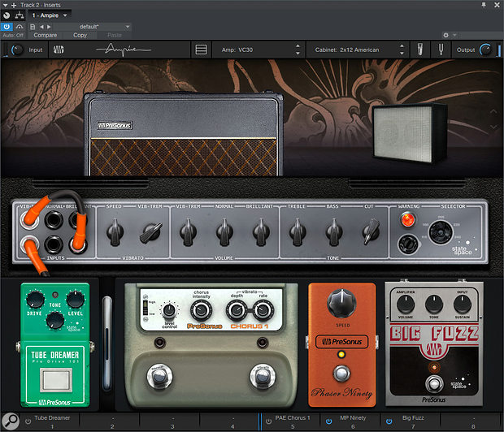Click the Phaser Ninety SPEED knob

tap(341, 303)
